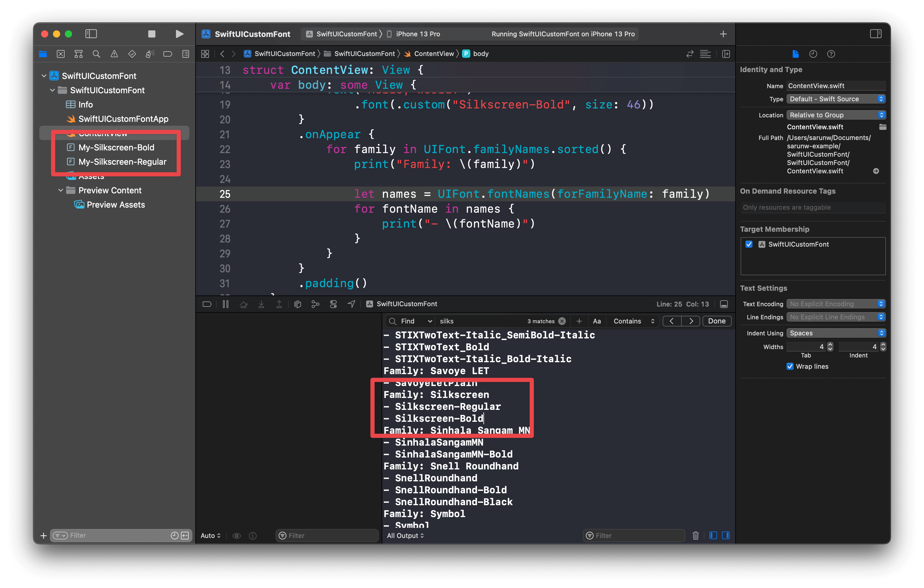Click Done in the find bar
924x588 pixels.
[x=717, y=321]
